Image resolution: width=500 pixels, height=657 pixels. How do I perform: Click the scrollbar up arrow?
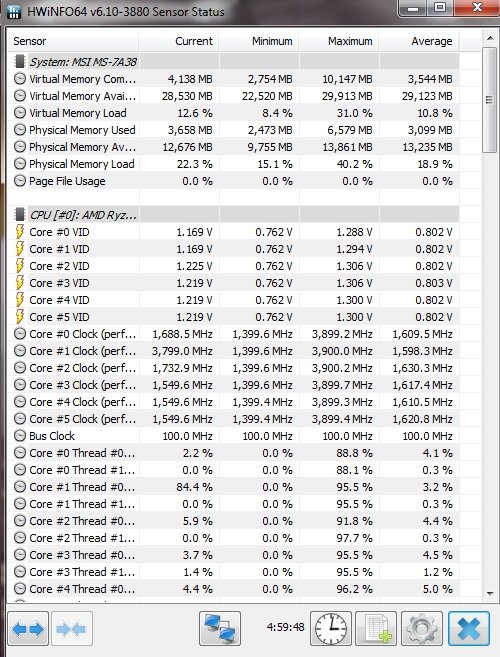click(490, 38)
